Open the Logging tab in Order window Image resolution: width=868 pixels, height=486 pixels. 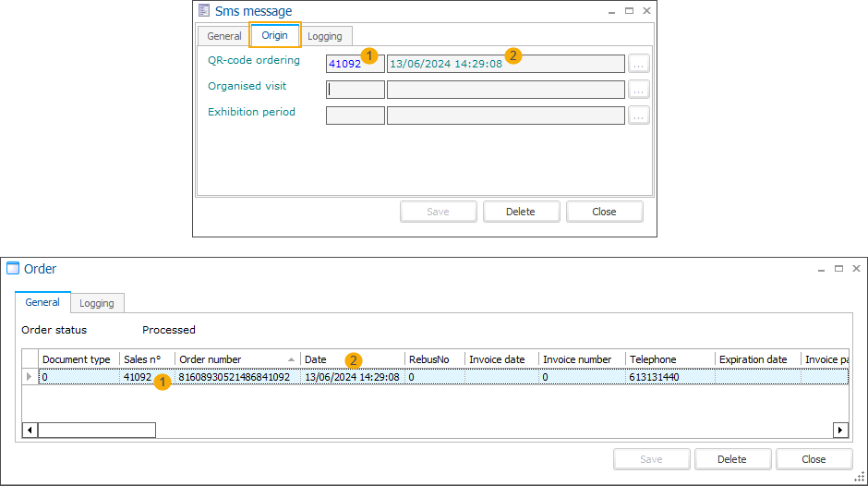pos(97,303)
